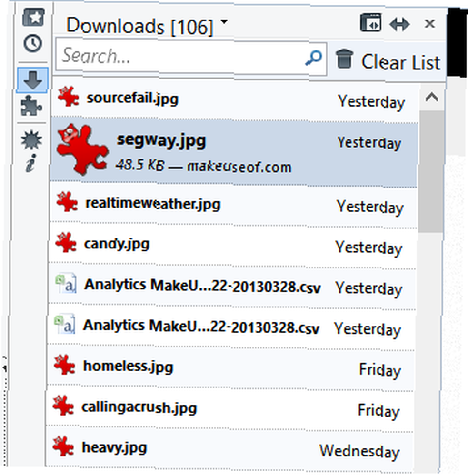This screenshot has height=476, width=468.
Task: Click the file icon beside callingacrush.jpg
Action: [63, 405]
